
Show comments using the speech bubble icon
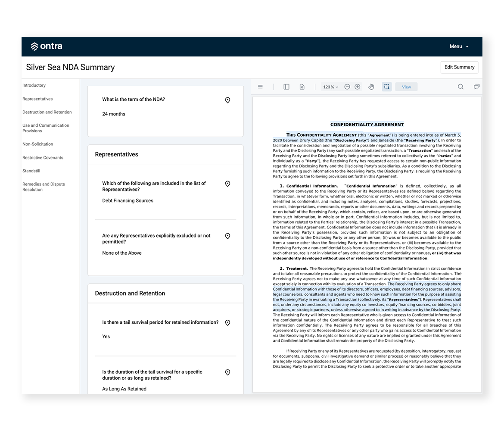[x=476, y=87]
